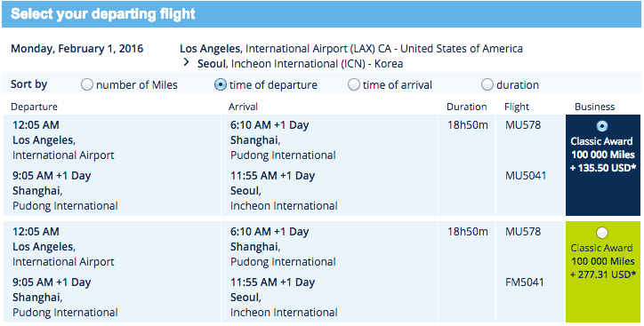Click the Business column header
644x326 pixels.
click(595, 107)
